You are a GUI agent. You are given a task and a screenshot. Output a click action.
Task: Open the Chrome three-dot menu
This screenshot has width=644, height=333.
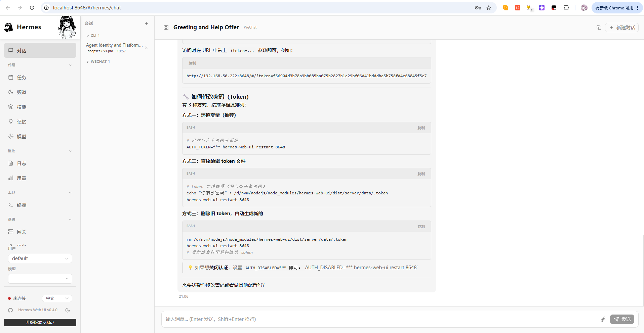(x=638, y=8)
